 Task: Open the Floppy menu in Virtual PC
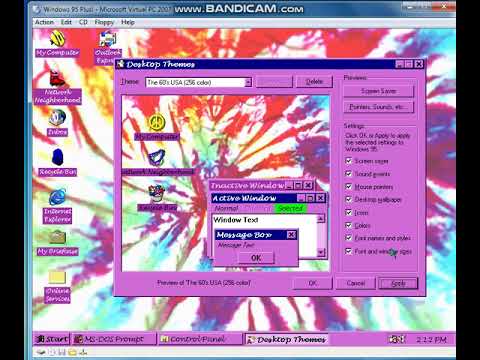pos(104,22)
